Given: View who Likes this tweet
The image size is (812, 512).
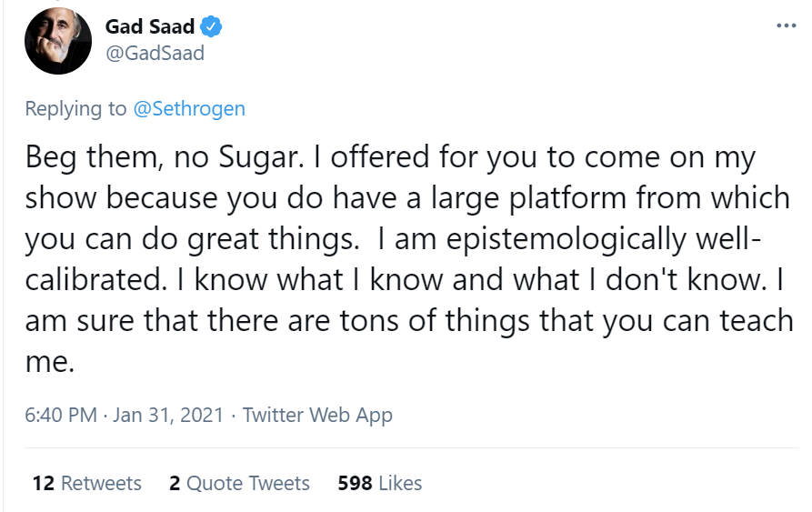Looking at the screenshot, I should [x=400, y=483].
